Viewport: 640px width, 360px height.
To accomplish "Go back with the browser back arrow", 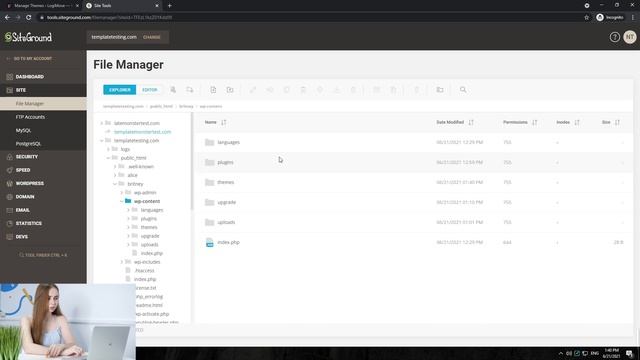I will tap(7, 18).
